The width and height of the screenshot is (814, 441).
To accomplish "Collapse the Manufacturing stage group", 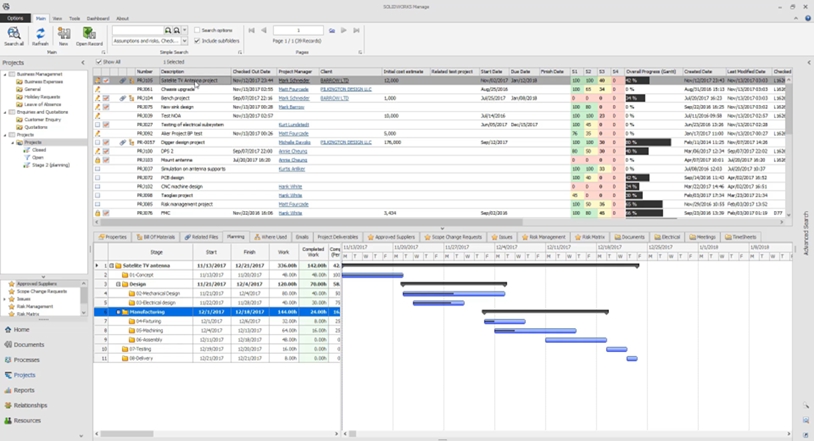I will coord(118,312).
